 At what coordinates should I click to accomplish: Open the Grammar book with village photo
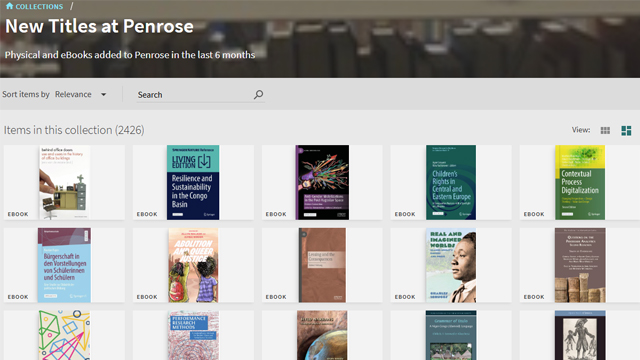[x=451, y=336]
